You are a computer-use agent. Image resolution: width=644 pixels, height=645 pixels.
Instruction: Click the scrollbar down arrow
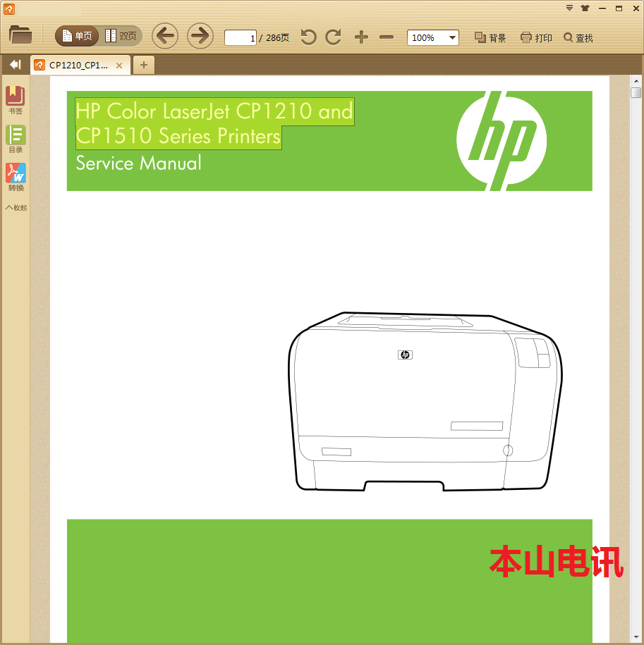pyautogui.click(x=636, y=638)
